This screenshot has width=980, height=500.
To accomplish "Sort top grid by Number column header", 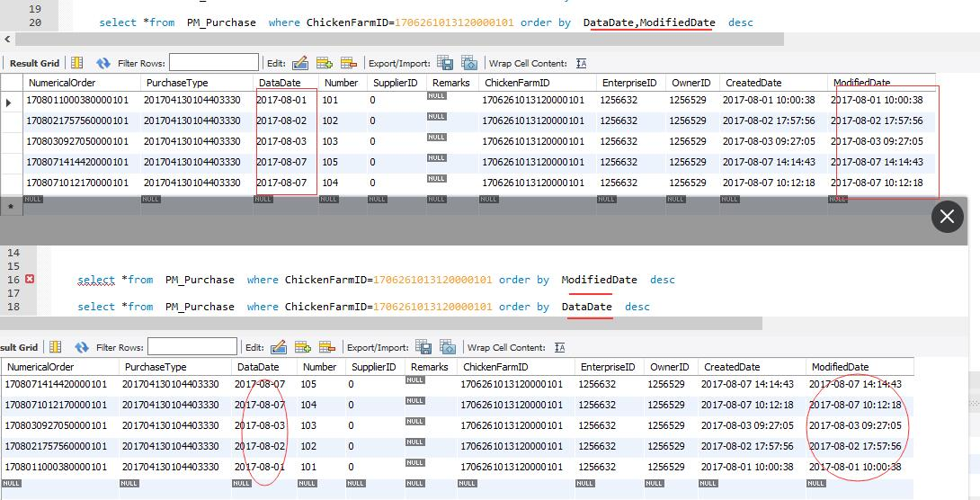I will click(342, 83).
